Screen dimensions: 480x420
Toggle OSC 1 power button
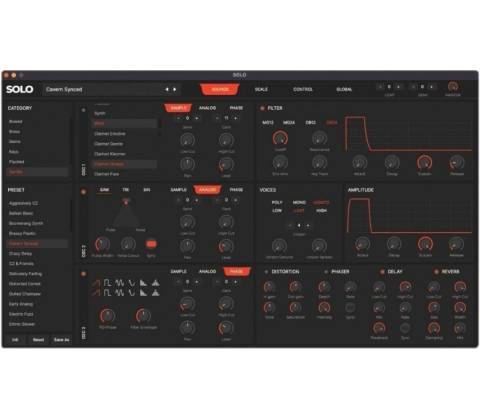[83, 110]
